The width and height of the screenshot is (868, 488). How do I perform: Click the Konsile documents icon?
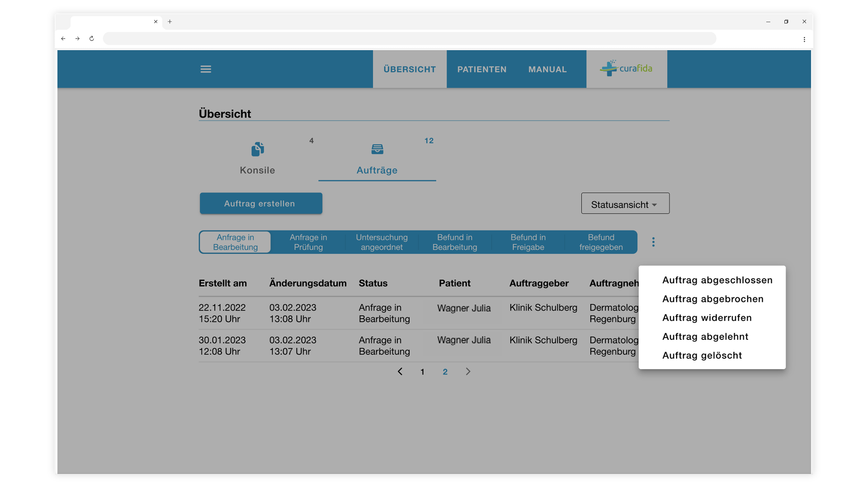pyautogui.click(x=258, y=149)
